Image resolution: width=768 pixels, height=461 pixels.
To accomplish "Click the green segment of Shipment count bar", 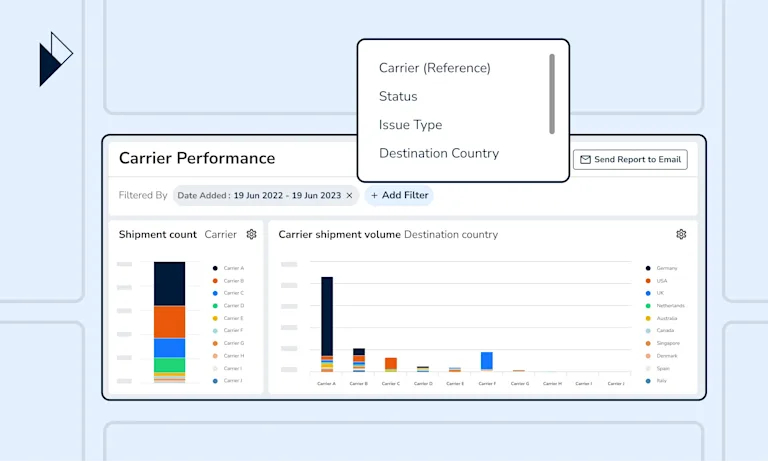I will coord(169,365).
